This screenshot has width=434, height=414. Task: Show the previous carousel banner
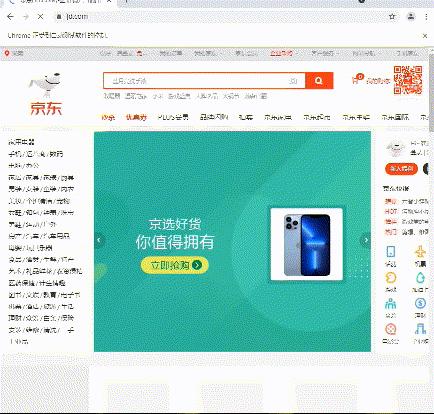[x=99, y=240]
